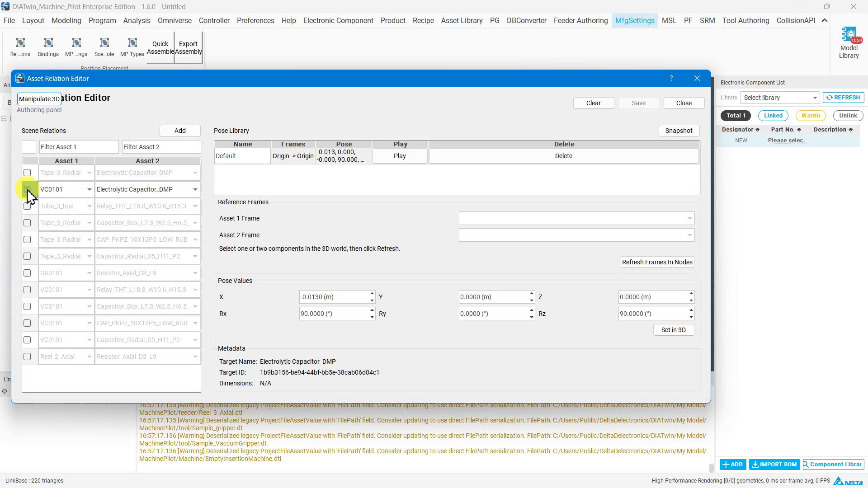Refresh the Electronic Component List

844,98
